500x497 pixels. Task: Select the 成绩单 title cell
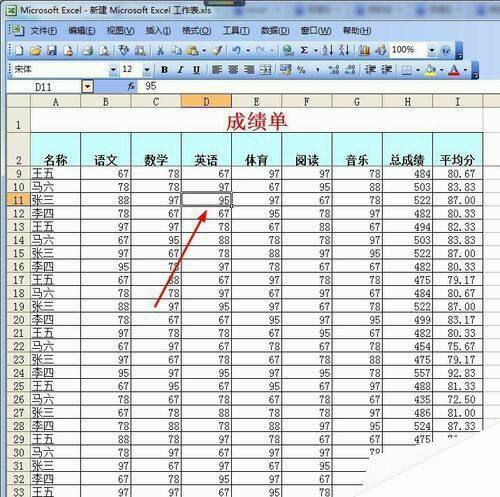click(x=256, y=121)
